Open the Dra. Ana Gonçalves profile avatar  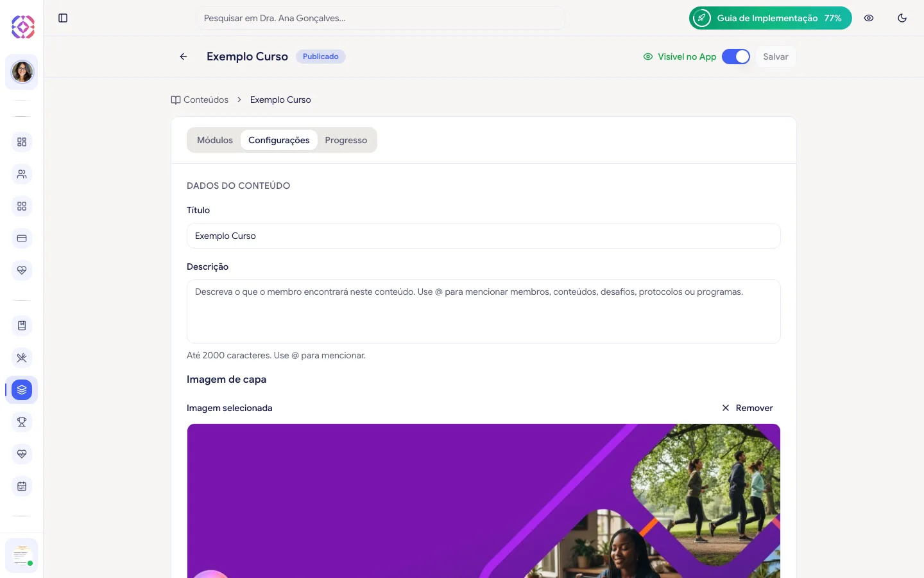pyautogui.click(x=22, y=72)
